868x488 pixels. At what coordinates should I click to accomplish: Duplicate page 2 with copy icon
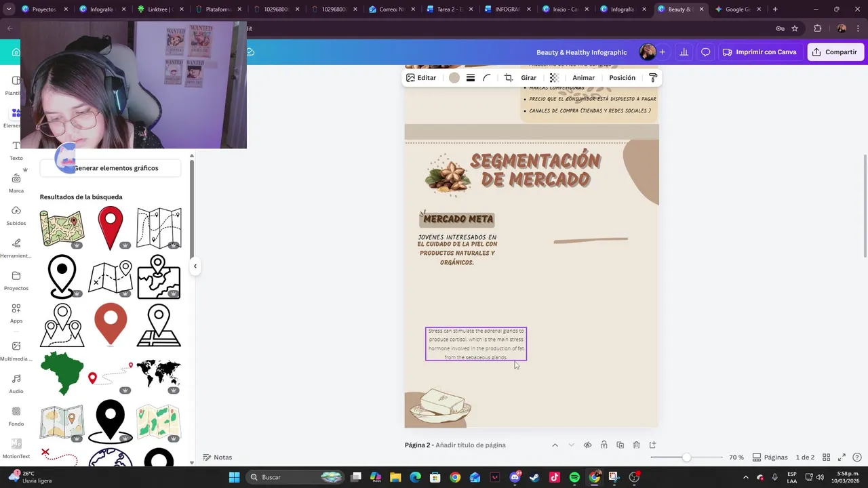point(620,445)
